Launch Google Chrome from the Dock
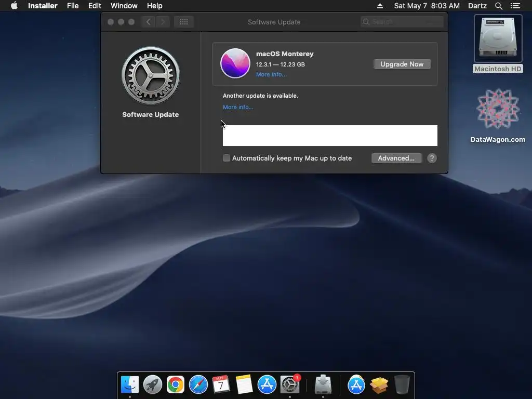This screenshot has width=532, height=399. [176, 384]
